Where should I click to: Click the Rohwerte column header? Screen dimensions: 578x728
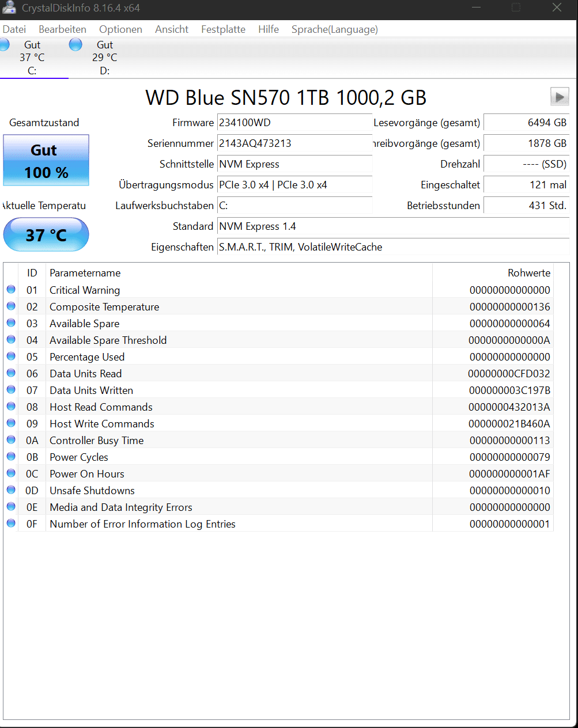click(x=529, y=273)
